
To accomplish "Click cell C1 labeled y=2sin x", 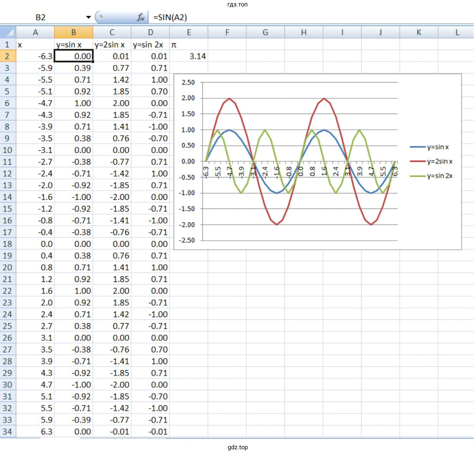I will pyautogui.click(x=112, y=44).
